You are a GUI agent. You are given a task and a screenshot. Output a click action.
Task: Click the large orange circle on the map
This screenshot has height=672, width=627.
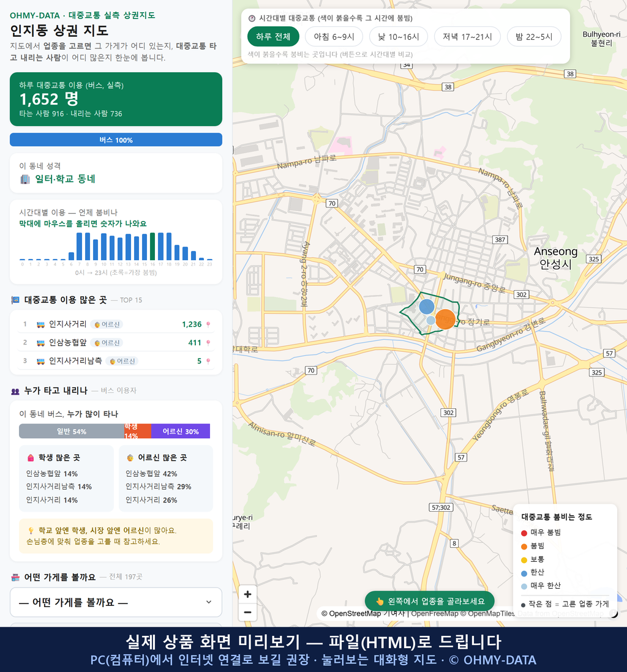coord(445,319)
